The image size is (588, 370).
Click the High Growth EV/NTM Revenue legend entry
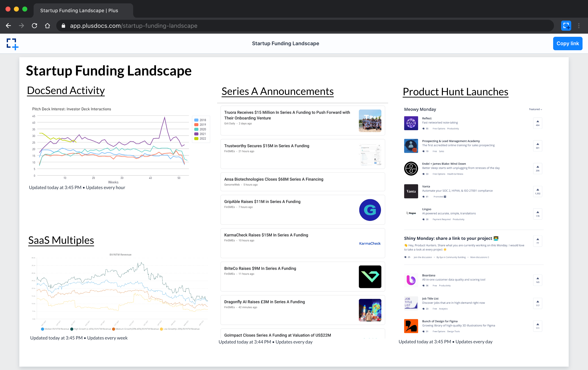point(91,329)
